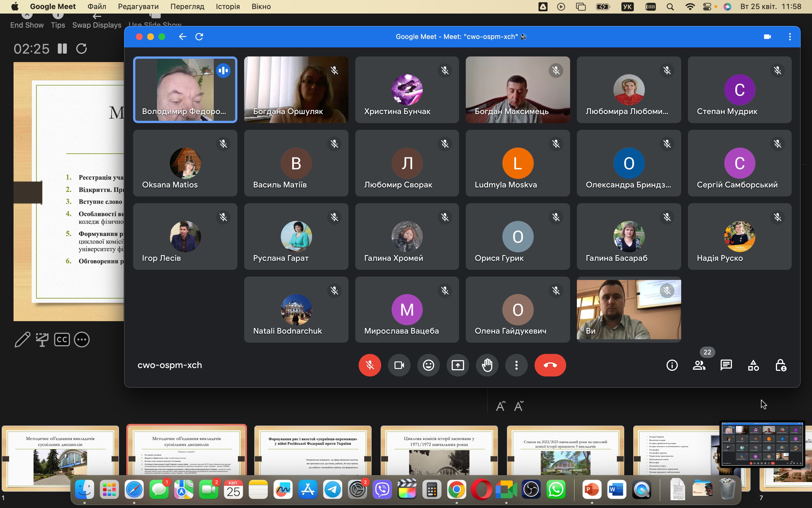Image resolution: width=812 pixels, height=508 pixels.
Task: Go back in Meet window toolbar
Action: pyautogui.click(x=182, y=37)
